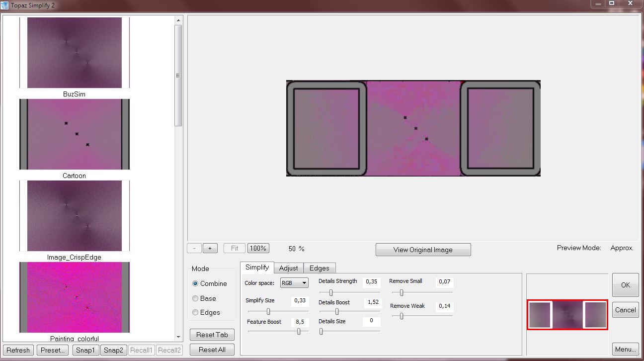Click the zoom in plus button
Image resolution: width=644 pixels, height=361 pixels.
[x=210, y=248]
